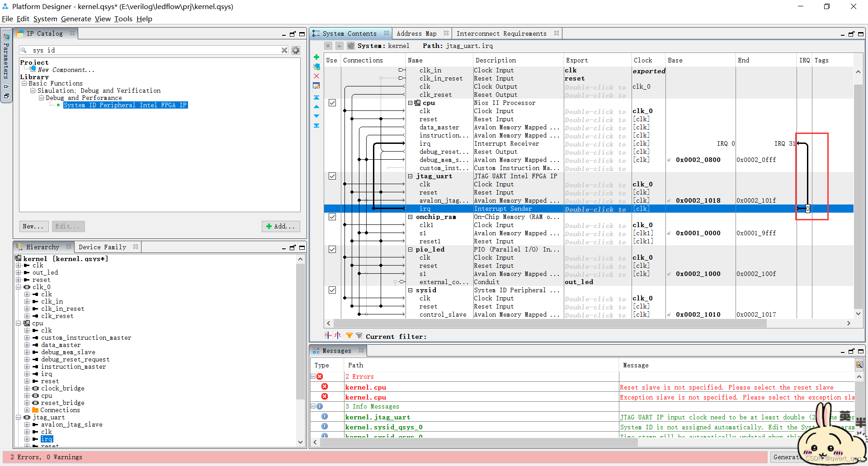Open IP Catalog search settings gear
Screen dimensions: 868x466
[296, 50]
